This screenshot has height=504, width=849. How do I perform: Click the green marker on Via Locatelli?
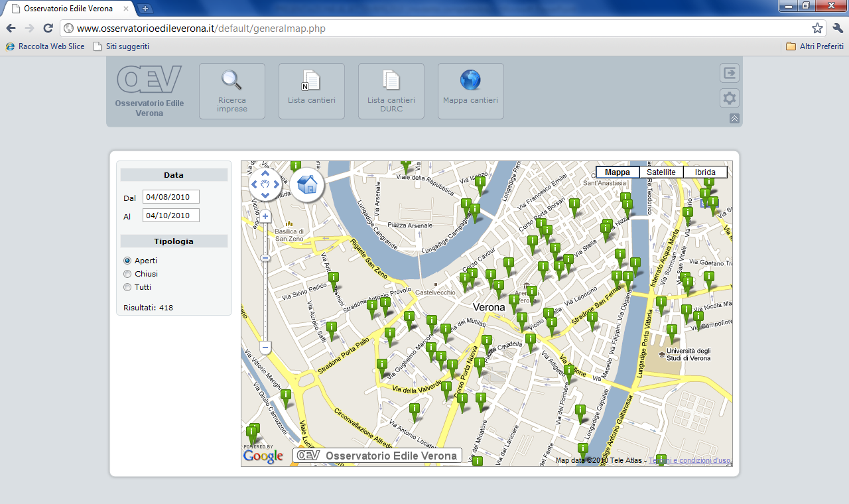click(415, 412)
